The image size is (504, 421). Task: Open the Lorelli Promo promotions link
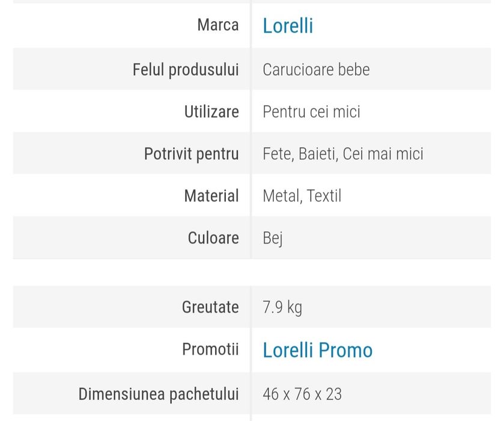click(317, 350)
